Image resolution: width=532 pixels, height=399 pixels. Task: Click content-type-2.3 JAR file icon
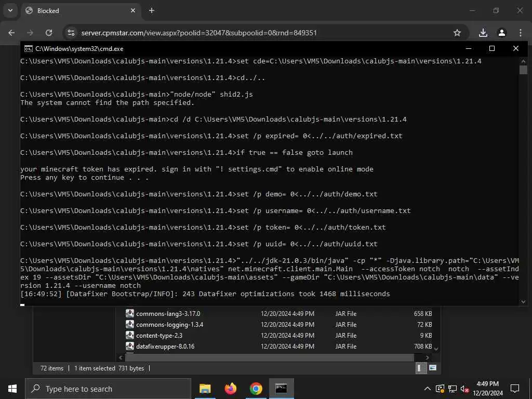[129, 335]
